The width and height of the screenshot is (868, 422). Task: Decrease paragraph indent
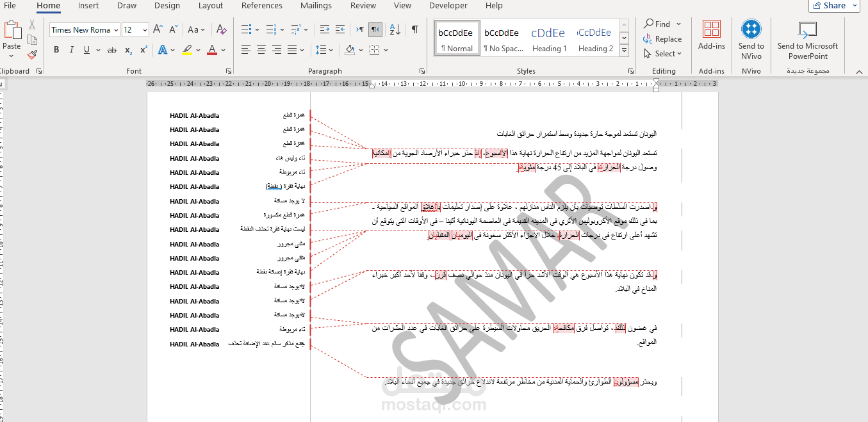[x=324, y=29]
